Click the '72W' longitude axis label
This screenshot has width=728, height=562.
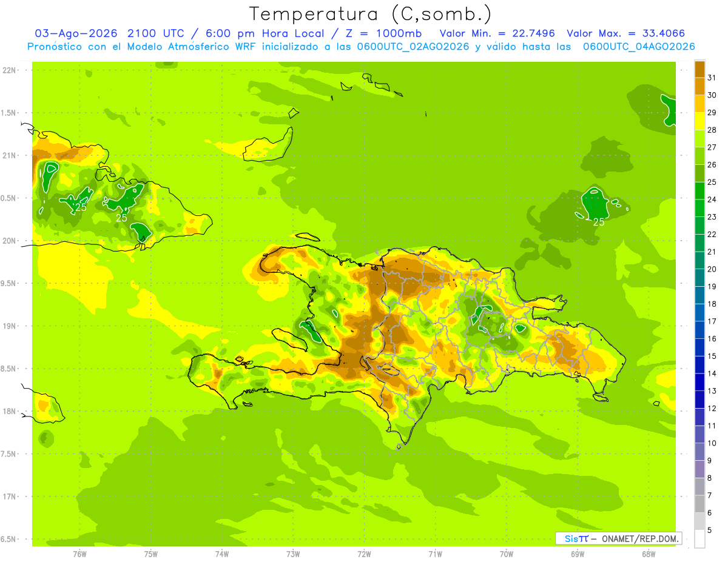(364, 554)
